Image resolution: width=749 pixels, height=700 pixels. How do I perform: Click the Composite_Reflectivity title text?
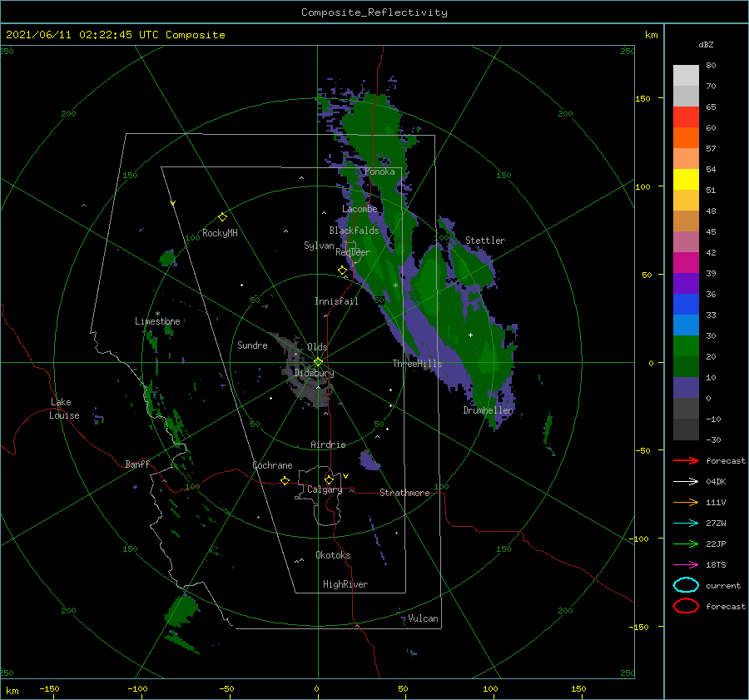374,12
